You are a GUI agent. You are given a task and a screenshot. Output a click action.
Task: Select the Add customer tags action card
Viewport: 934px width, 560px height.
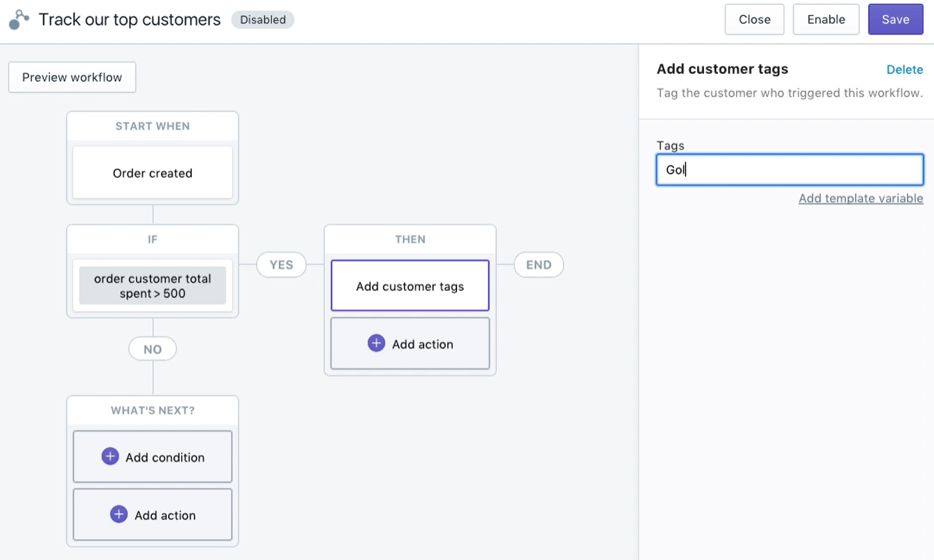[410, 286]
